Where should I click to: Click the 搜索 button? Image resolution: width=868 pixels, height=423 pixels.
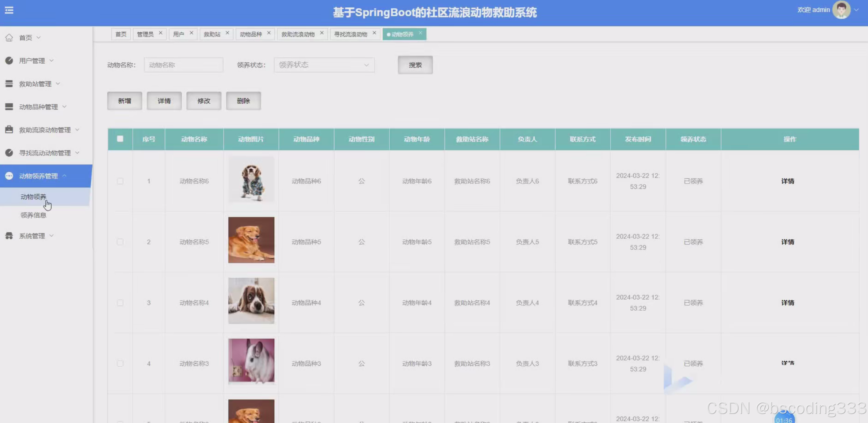(x=415, y=65)
